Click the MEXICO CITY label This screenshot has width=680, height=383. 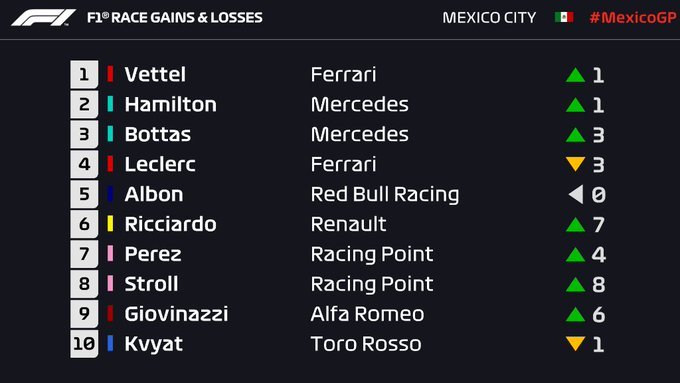pos(489,18)
